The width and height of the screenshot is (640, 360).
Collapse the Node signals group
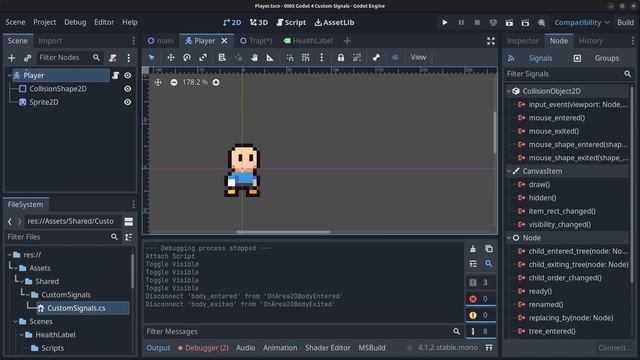tap(509, 238)
